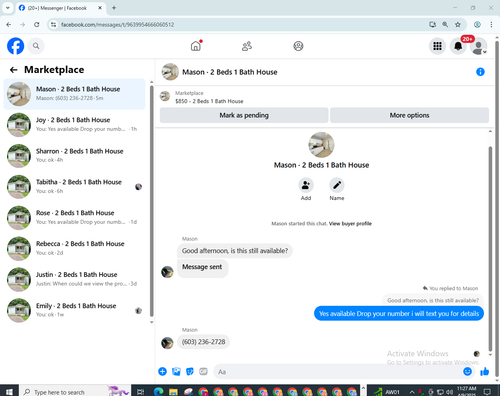Choose a GIF from the composer
500x396 pixels.
[x=203, y=371]
